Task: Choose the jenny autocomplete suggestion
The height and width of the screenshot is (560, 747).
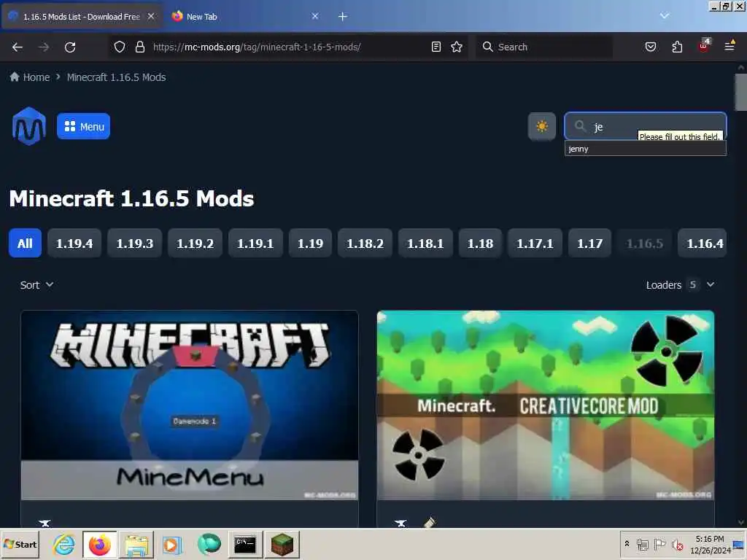Action: coord(646,149)
